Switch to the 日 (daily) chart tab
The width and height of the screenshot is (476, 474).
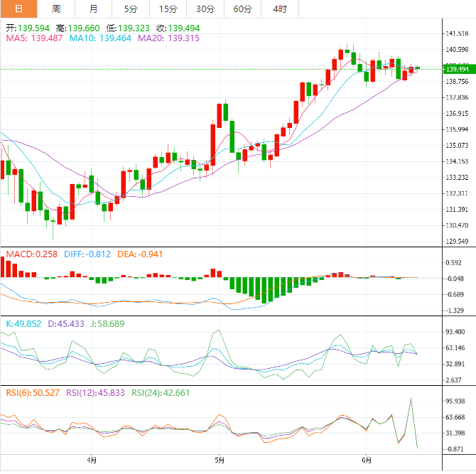click(18, 9)
